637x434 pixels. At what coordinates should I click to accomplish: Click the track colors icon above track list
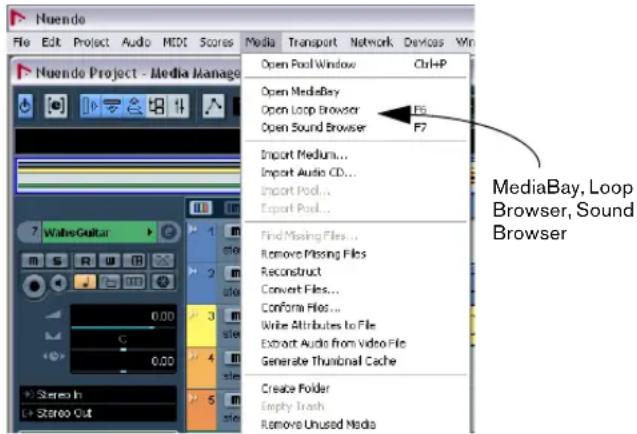(x=201, y=208)
